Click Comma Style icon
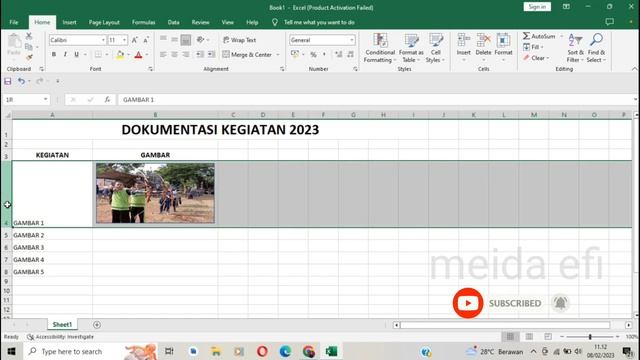Screen dimensions: 640x360 pyautogui.click(x=324, y=54)
